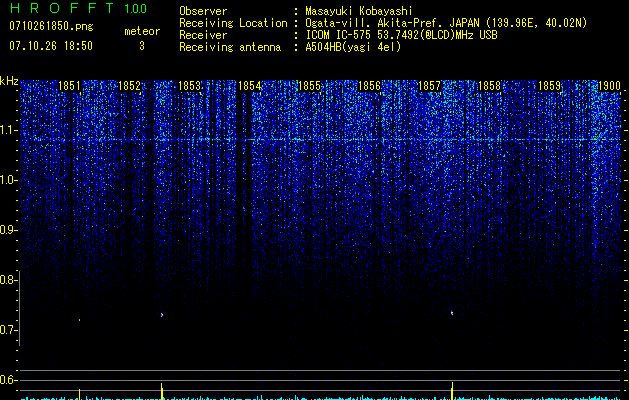This screenshot has width=629, height=400.
Task: Click time marker 1857
Action: [429, 86]
